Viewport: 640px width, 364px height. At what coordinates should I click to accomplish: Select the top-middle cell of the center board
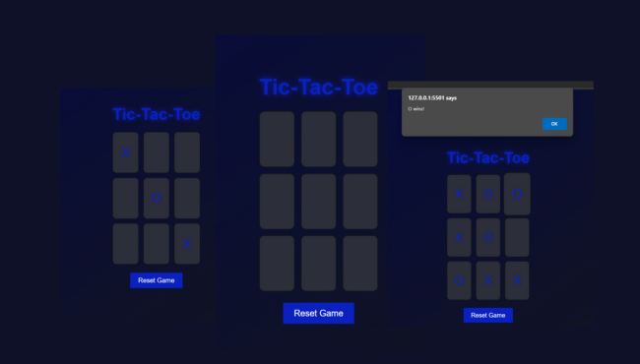coord(318,139)
